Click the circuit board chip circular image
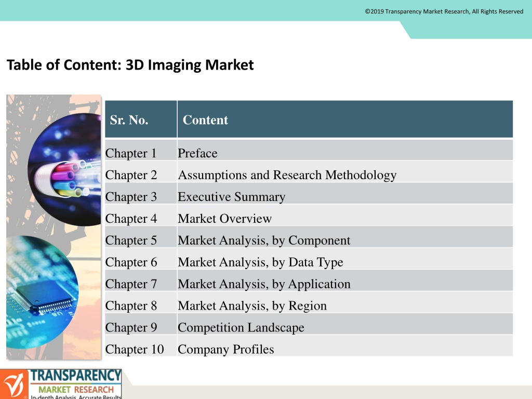The width and height of the screenshot is (532, 399). (43, 292)
